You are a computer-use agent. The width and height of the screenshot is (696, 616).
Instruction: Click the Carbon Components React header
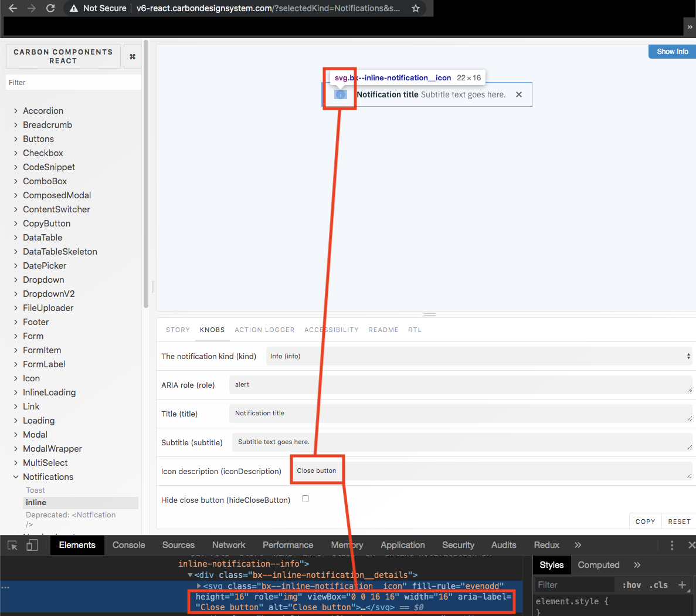tap(63, 56)
